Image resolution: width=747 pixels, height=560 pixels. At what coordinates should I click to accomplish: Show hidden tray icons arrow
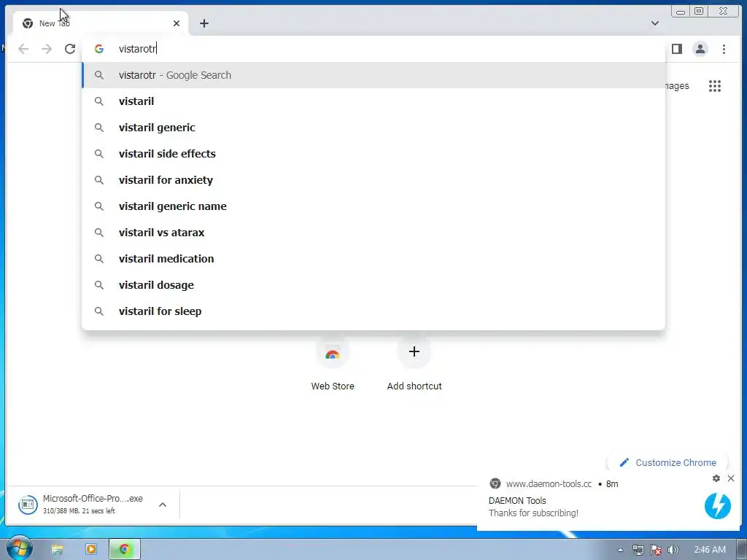(x=620, y=550)
